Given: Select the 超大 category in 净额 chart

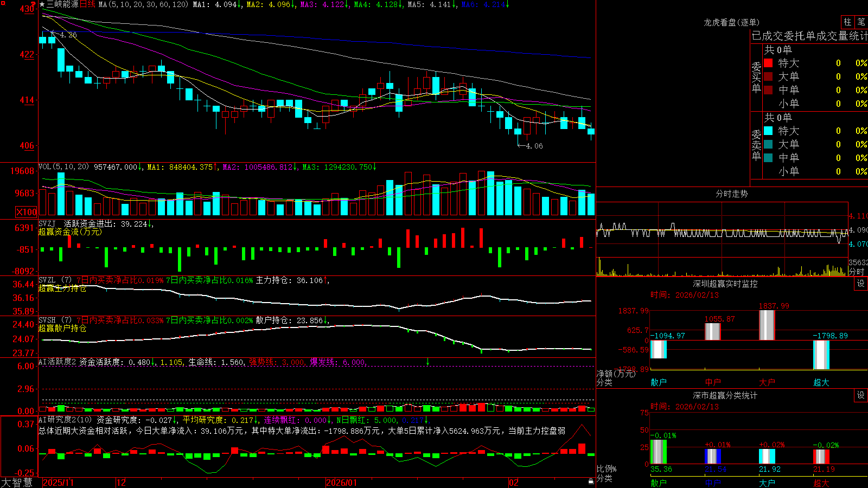Looking at the screenshot, I should tap(821, 382).
